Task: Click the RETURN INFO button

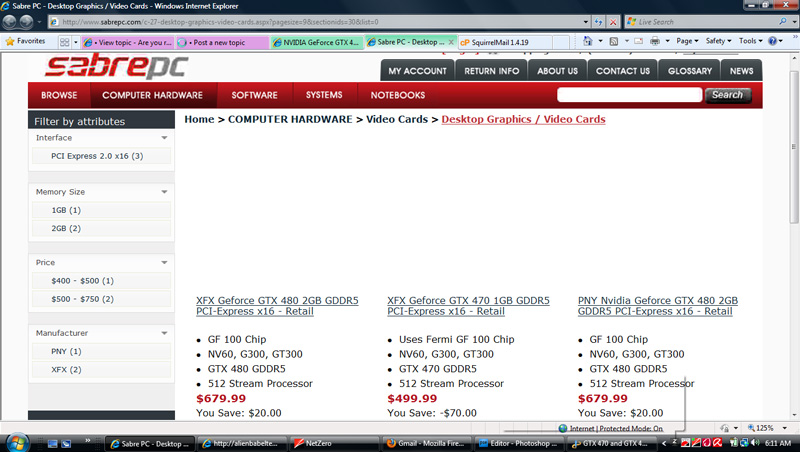Action: tap(491, 71)
